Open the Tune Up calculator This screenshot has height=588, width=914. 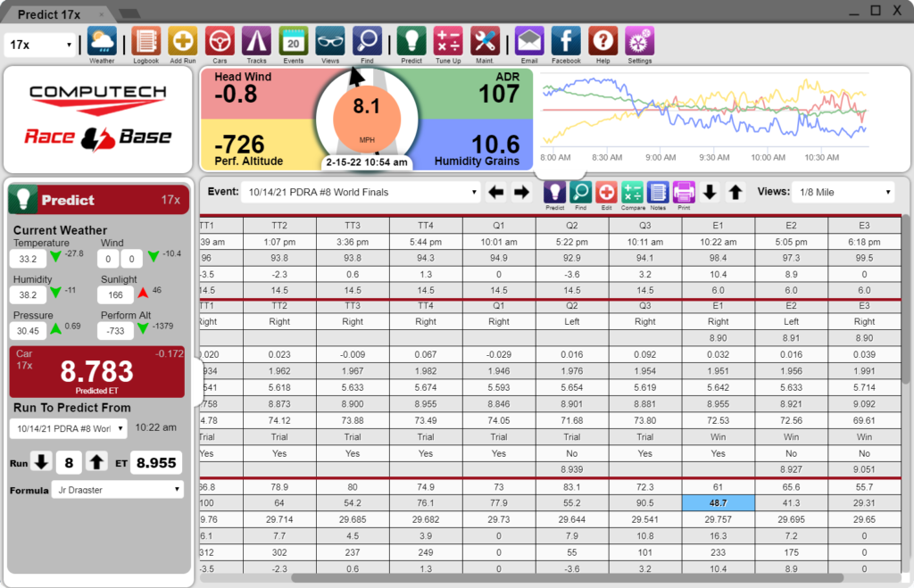[448, 39]
